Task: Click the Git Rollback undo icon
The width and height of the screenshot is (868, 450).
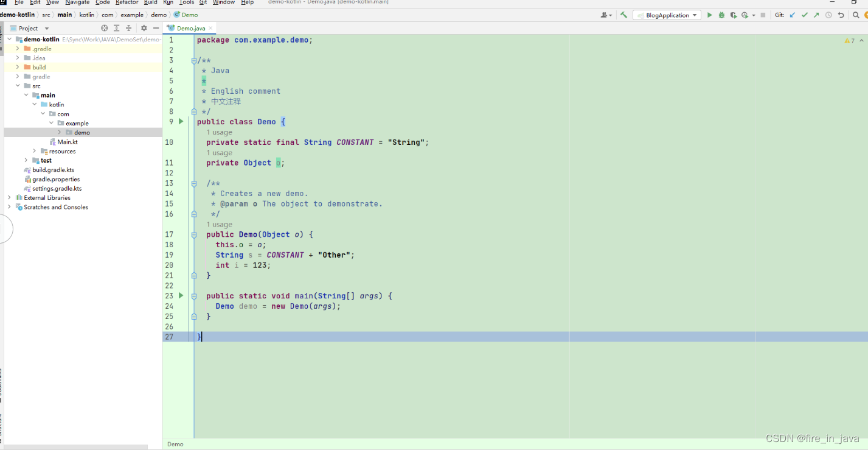Action: click(841, 15)
